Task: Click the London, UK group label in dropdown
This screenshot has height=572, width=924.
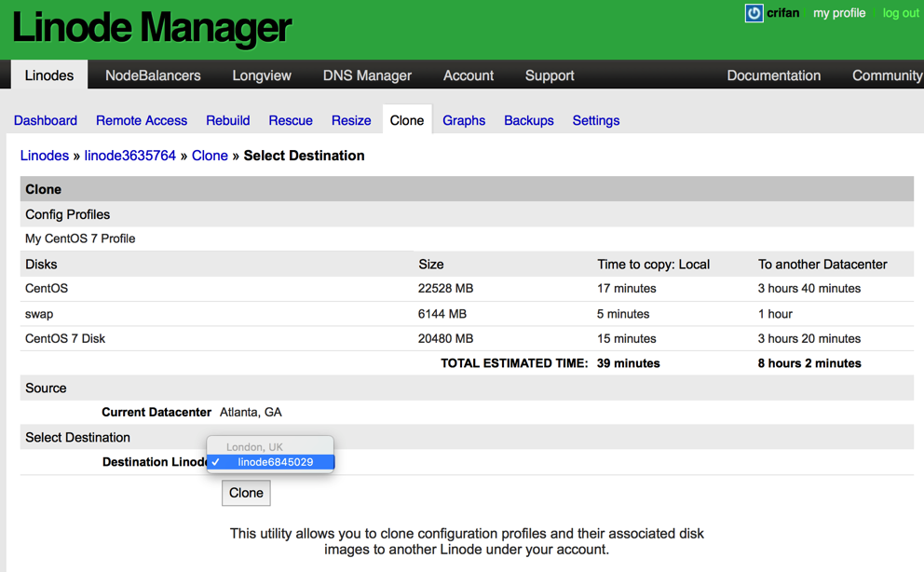Action: pyautogui.click(x=254, y=447)
